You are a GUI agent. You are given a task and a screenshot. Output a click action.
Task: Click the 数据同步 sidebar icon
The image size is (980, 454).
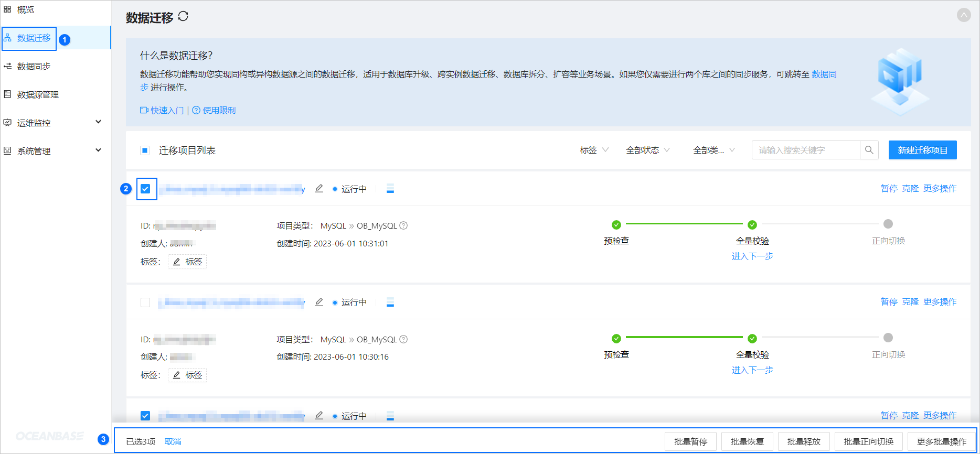click(7, 66)
